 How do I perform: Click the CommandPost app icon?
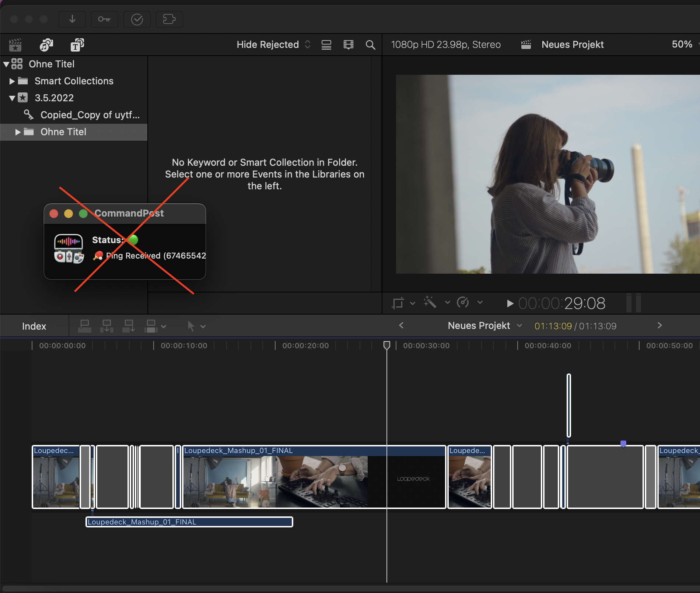(x=69, y=249)
